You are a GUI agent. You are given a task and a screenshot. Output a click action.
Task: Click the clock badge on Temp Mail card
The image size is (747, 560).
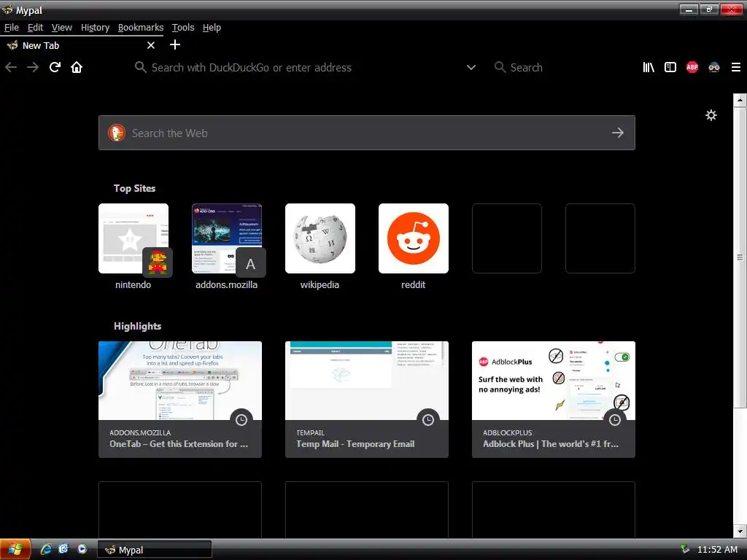click(428, 419)
